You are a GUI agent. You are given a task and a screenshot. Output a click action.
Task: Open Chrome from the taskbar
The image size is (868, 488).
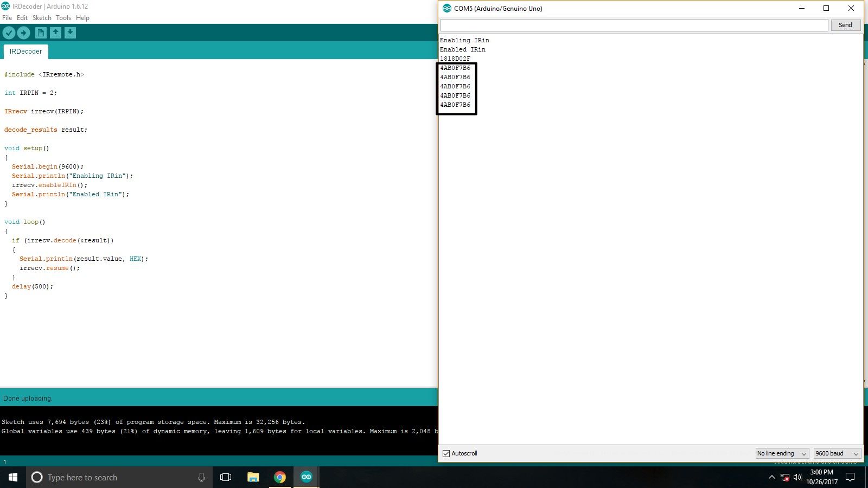pyautogui.click(x=280, y=477)
